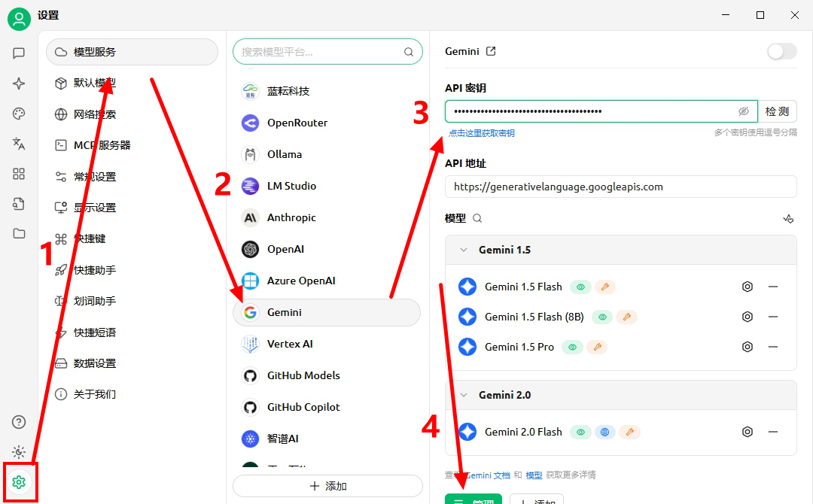Enable the Gemini provider switch
Image resolution: width=813 pixels, height=504 pixels.
point(782,51)
